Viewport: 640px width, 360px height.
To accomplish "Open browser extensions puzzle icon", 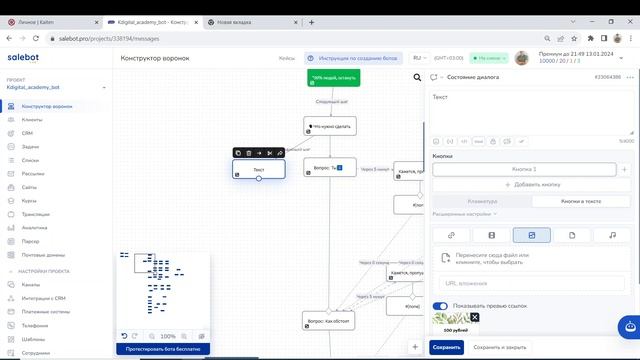I will [x=590, y=38].
